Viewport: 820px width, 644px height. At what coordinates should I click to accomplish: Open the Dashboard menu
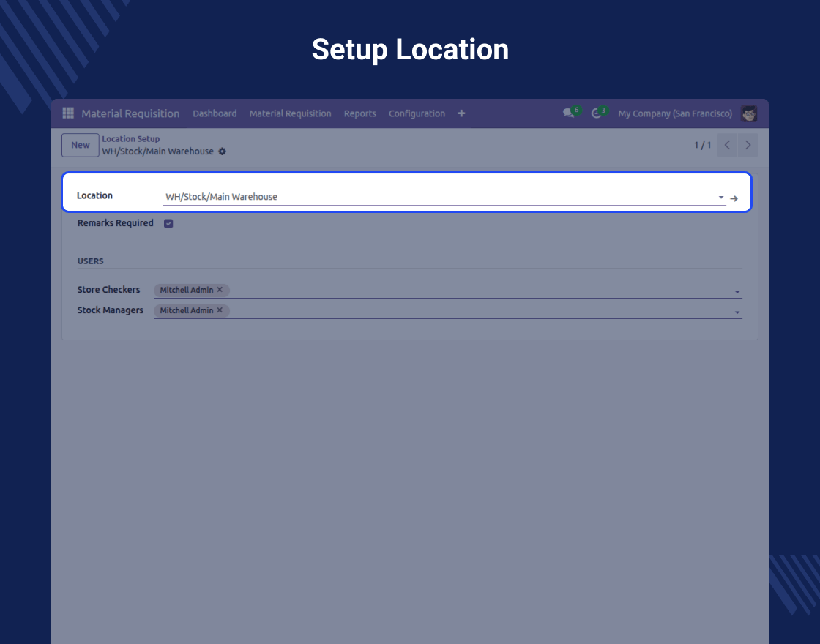click(x=215, y=113)
